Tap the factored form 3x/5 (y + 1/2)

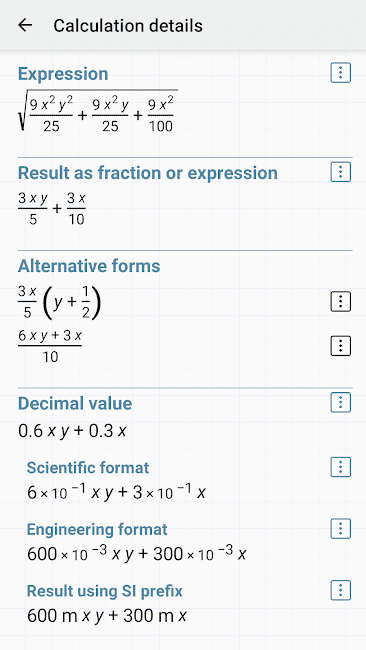coord(60,302)
